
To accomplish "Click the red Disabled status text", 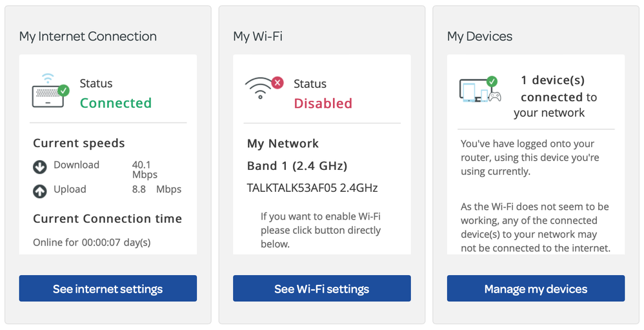I will pos(323,103).
